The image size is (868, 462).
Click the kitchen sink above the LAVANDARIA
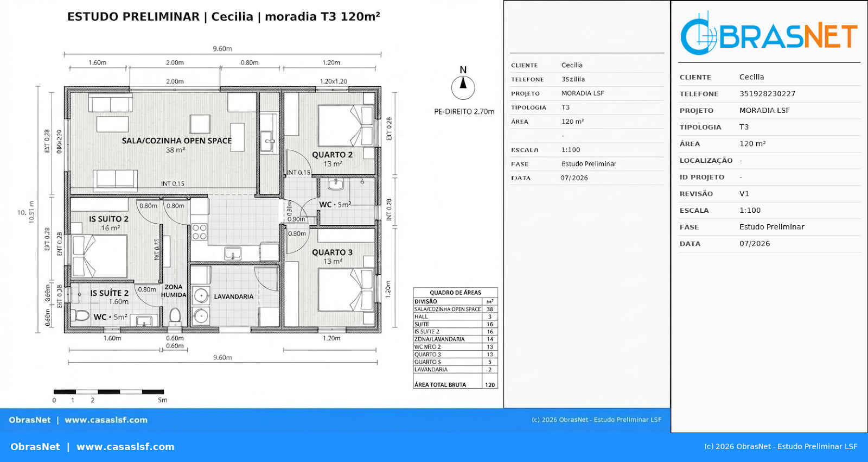pyautogui.click(x=233, y=254)
